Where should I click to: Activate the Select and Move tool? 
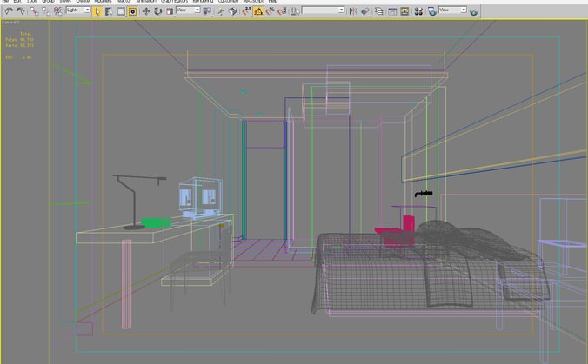coord(146,11)
